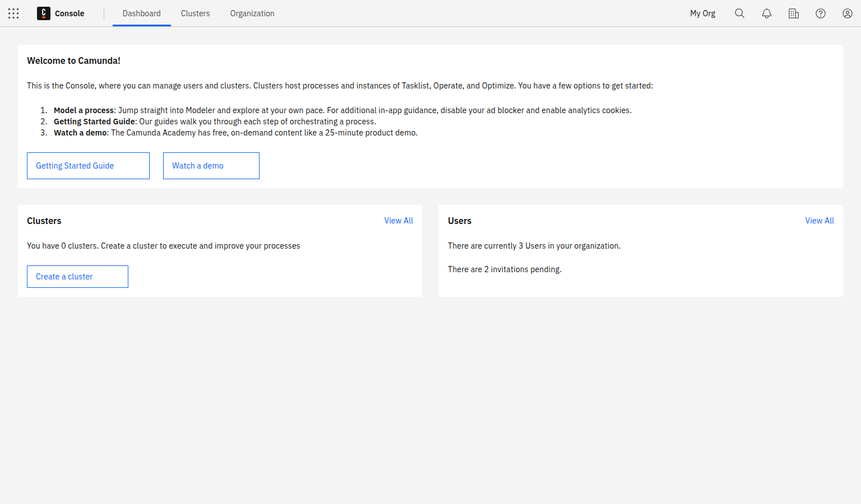Open the help question mark icon

tap(820, 13)
